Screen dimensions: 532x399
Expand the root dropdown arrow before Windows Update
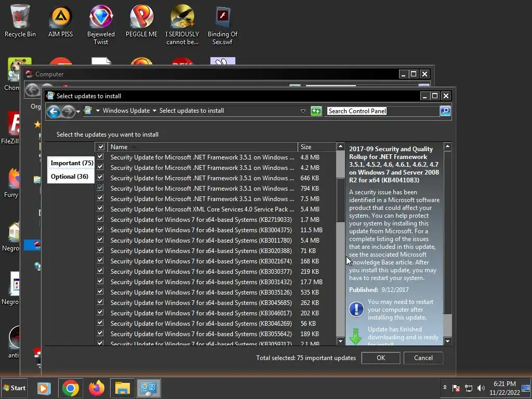pyautogui.click(x=98, y=111)
